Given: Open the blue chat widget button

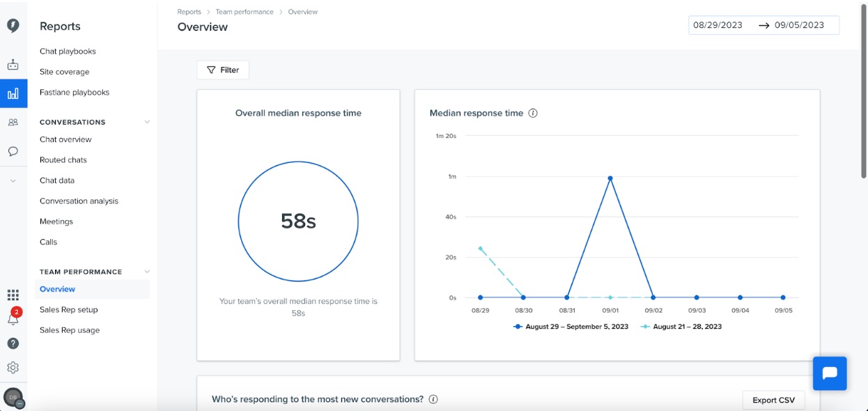Looking at the screenshot, I should [830, 373].
